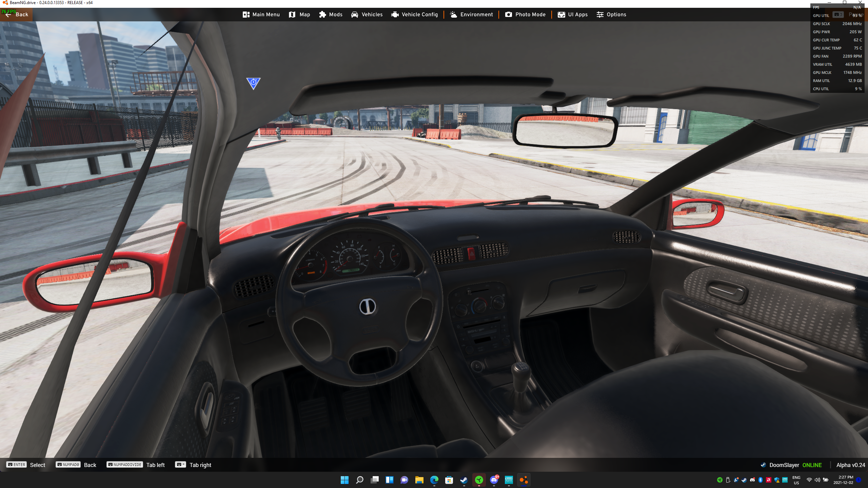Click the keyboard icon in performance overlay
This screenshot has height=488, width=868.
click(x=838, y=15)
